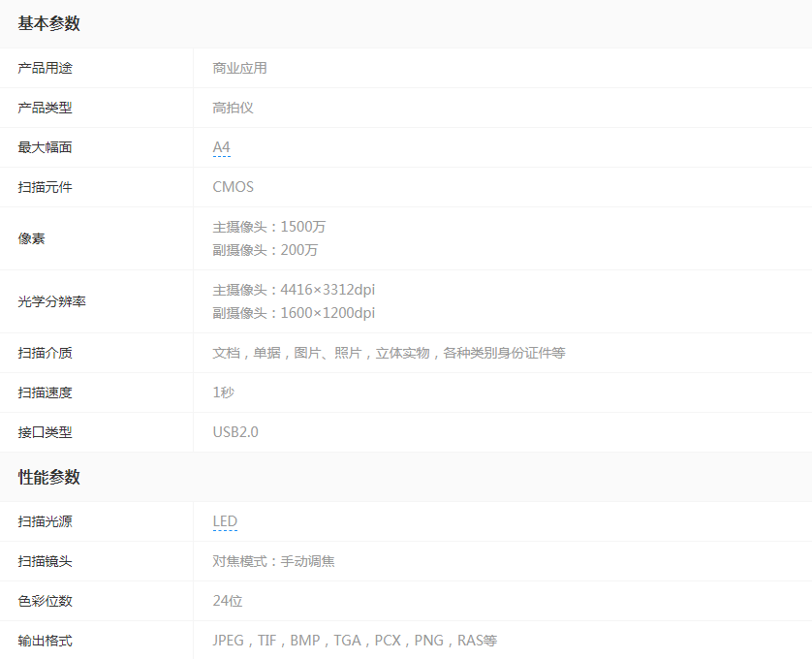Click the JPEG output format text

tap(227, 640)
